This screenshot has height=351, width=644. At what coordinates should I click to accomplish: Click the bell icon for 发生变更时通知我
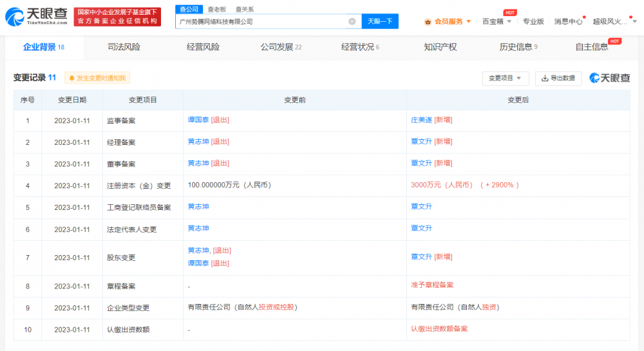71,78
